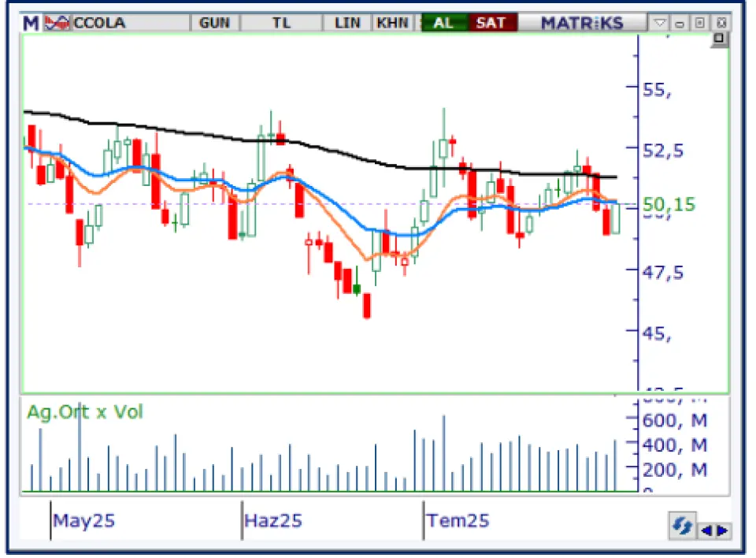Screen dimensions: 756x558
Task: Move chart back with left arrow
Action: point(707,530)
